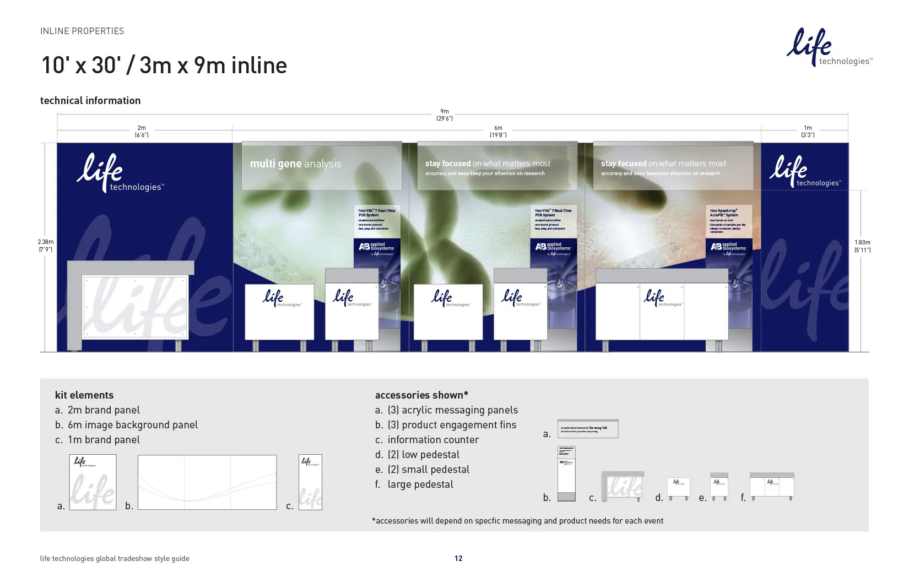Click the information counter in the booth rendering
The height and width of the screenshot is (588, 909).
pos(131,306)
